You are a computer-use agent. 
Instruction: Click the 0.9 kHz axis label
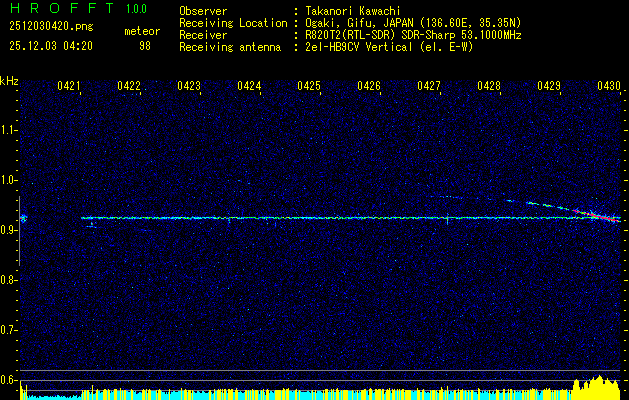tap(8, 230)
